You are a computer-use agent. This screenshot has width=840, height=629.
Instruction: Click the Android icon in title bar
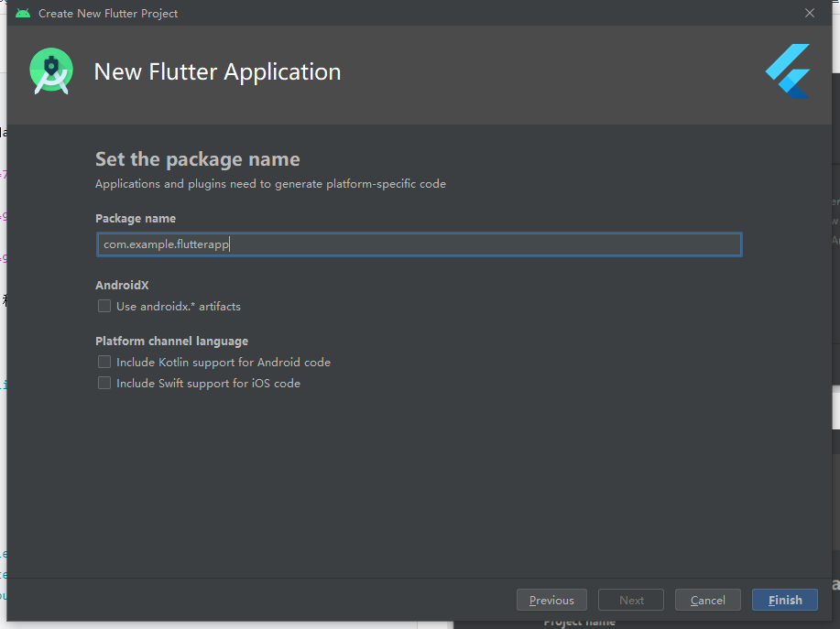point(23,13)
